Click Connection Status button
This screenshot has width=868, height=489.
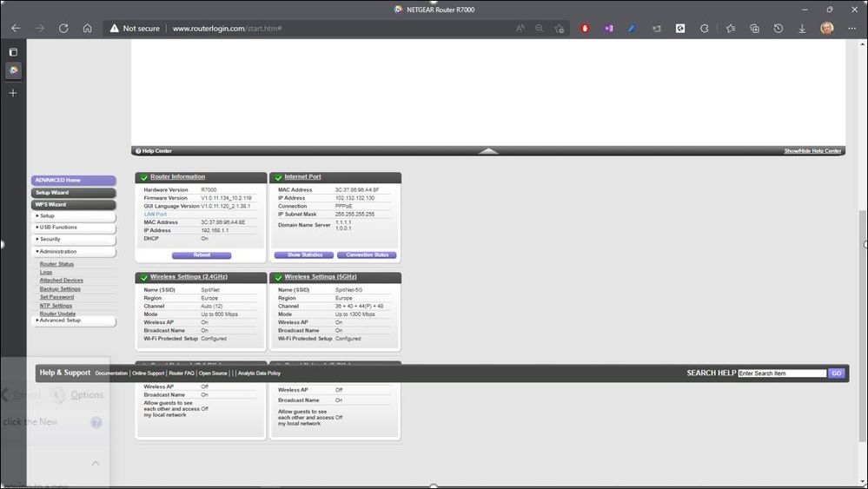(x=367, y=255)
